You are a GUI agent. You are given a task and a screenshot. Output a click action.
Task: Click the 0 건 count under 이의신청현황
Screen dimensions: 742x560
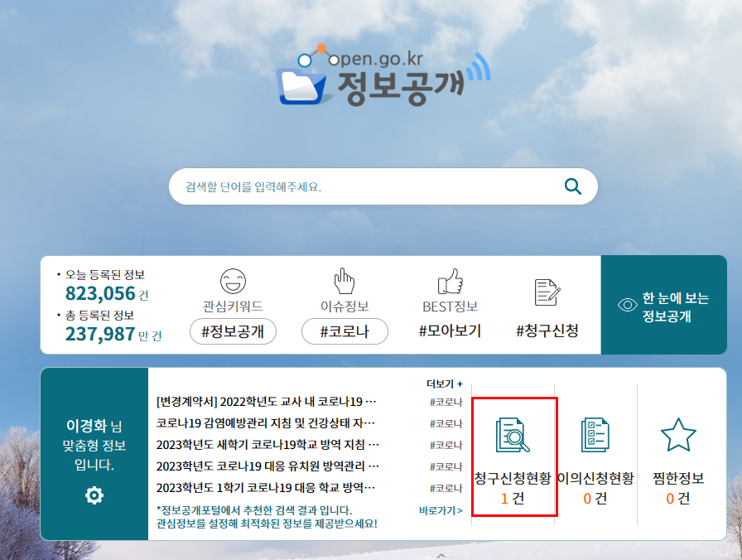(595, 499)
